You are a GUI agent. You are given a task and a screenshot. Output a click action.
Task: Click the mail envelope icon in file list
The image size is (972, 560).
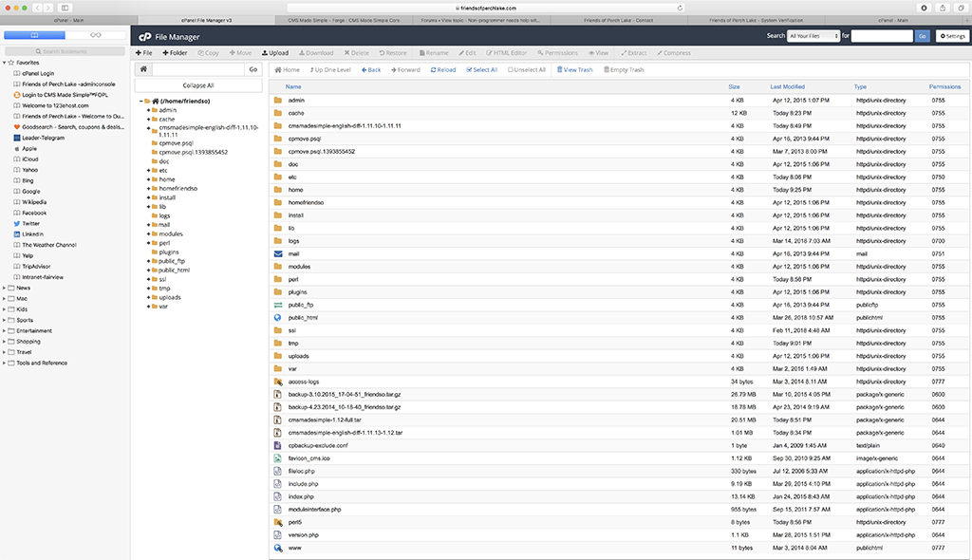tap(278, 253)
